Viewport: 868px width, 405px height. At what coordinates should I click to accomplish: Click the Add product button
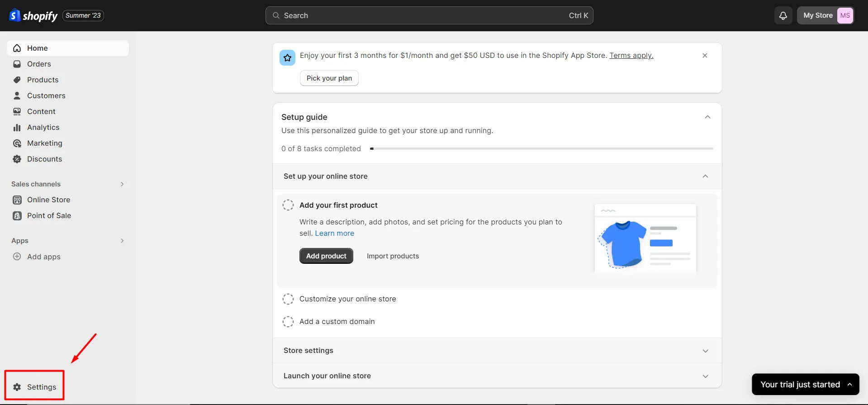(326, 256)
